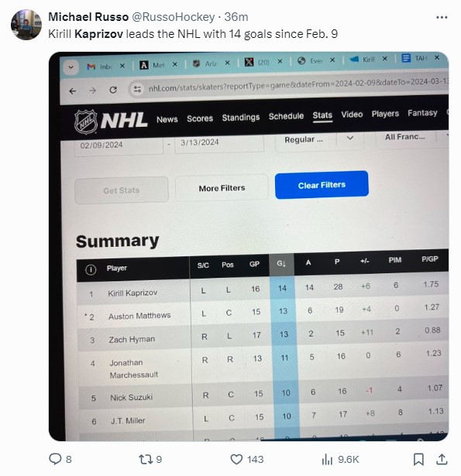The width and height of the screenshot is (461, 476).
Task: Expand the Regular season dropdown chevron
Action: tap(350, 138)
